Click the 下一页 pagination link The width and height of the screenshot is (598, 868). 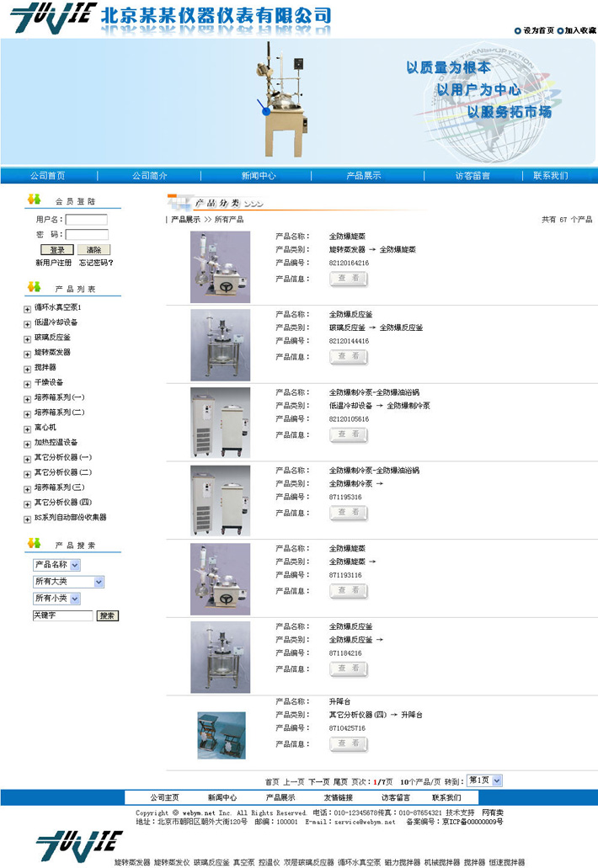click(318, 781)
